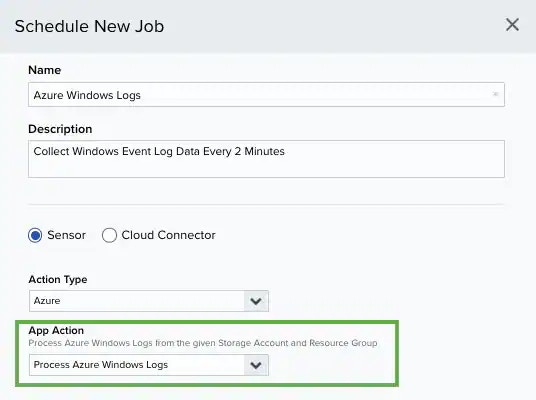The width and height of the screenshot is (536, 400).
Task: Click inside the Description text area
Action: click(266, 159)
